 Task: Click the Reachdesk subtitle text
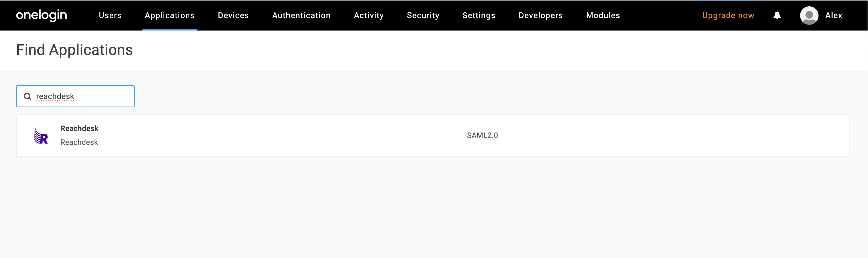coord(79,142)
